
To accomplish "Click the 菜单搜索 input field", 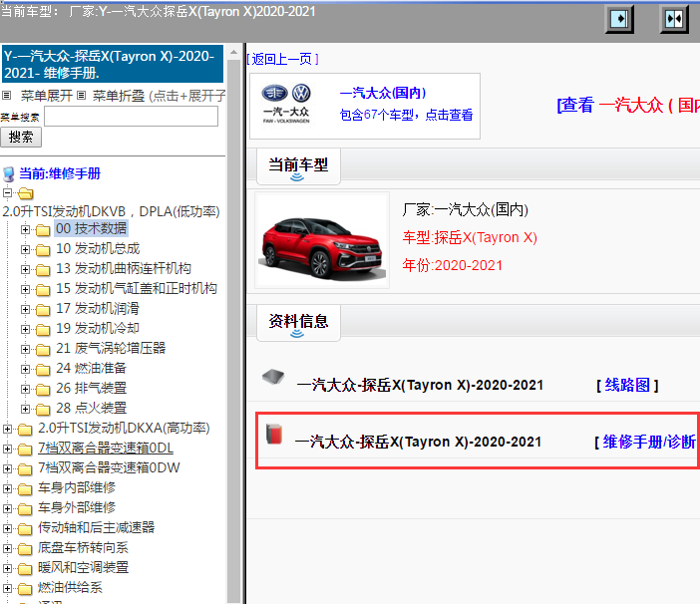I will tap(131, 117).
